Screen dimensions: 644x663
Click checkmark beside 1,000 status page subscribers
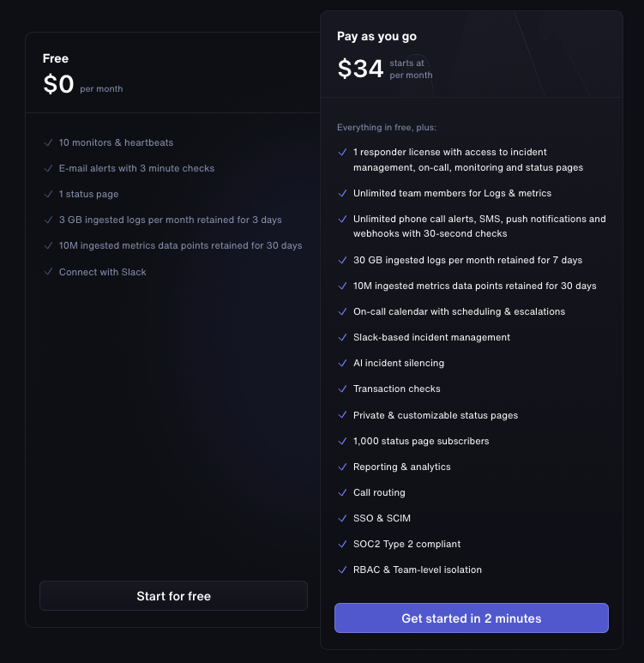[343, 441]
